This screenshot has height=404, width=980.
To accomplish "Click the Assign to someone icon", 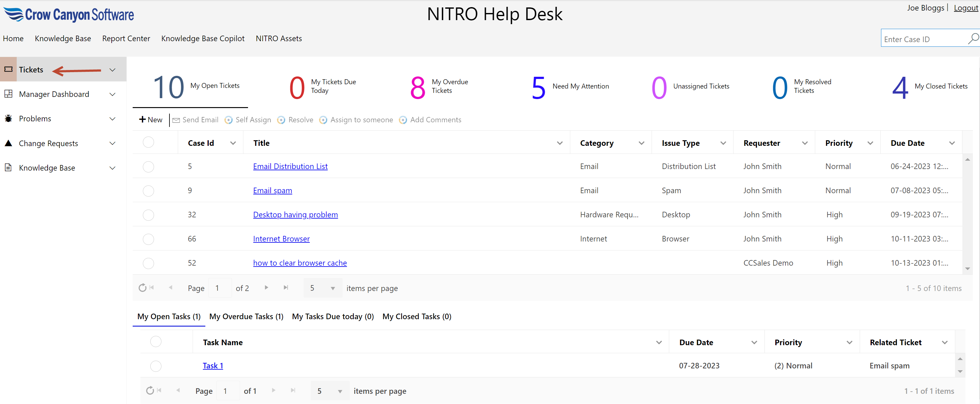I will (x=323, y=120).
